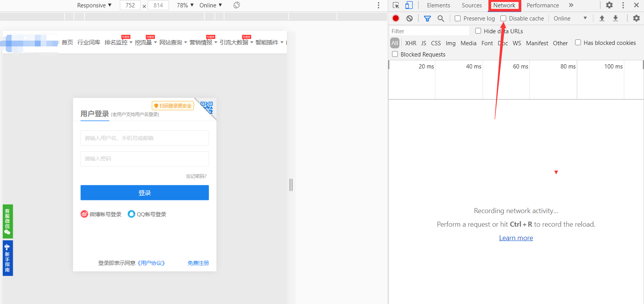Open the green customer service WeChat sidebar
Screen dimensions: 644x304
pos(8,221)
